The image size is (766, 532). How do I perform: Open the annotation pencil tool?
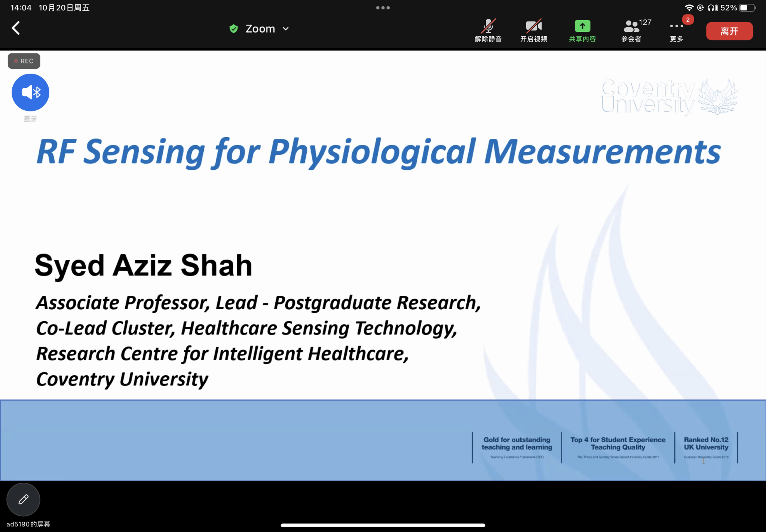23,499
